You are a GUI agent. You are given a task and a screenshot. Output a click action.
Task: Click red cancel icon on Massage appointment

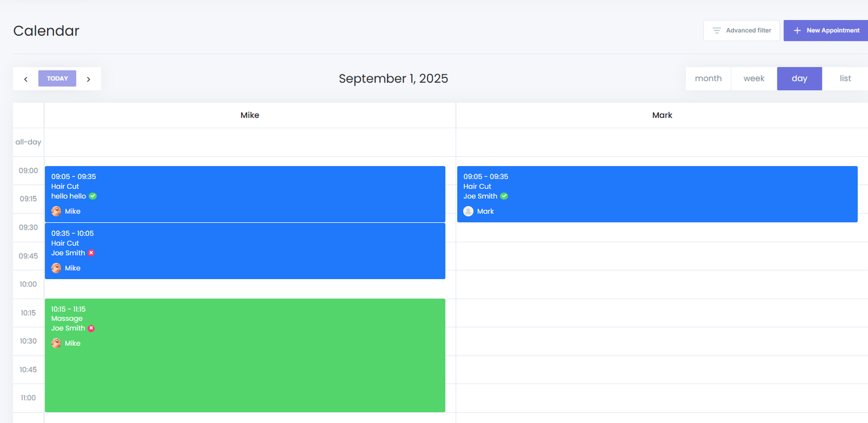(x=91, y=328)
